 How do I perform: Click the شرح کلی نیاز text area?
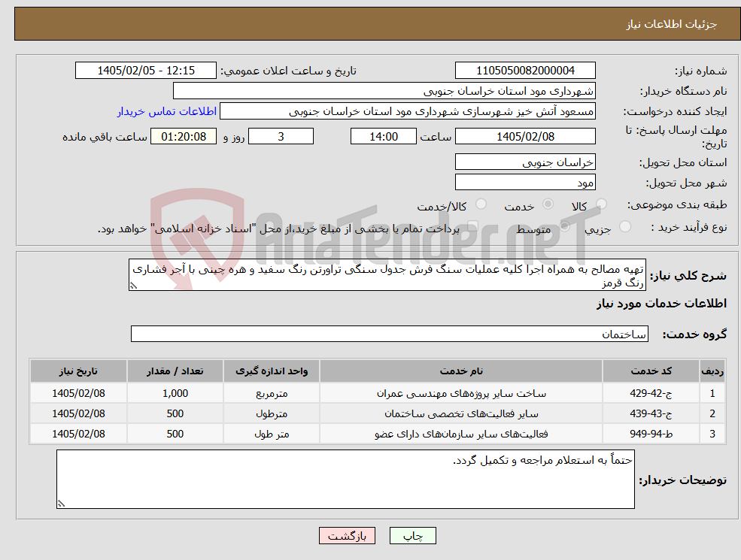click(x=387, y=275)
